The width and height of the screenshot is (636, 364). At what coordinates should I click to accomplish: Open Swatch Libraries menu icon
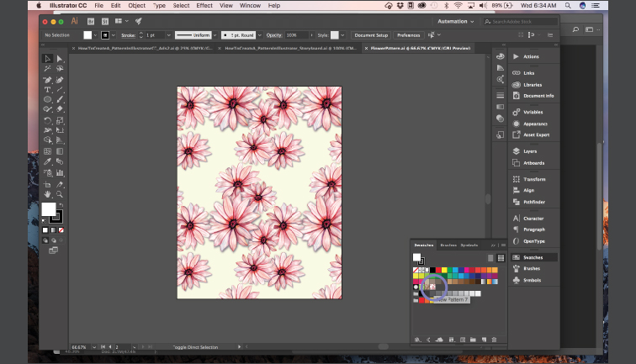pyautogui.click(x=418, y=340)
